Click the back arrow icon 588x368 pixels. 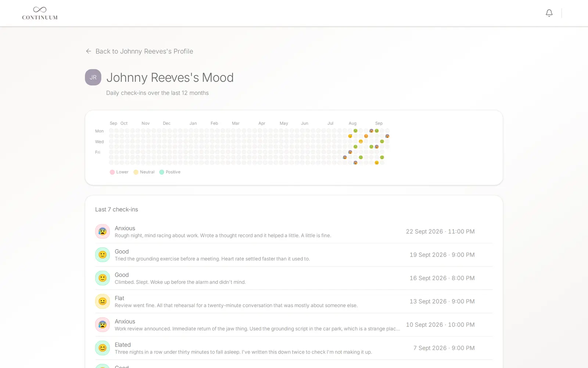tap(89, 51)
